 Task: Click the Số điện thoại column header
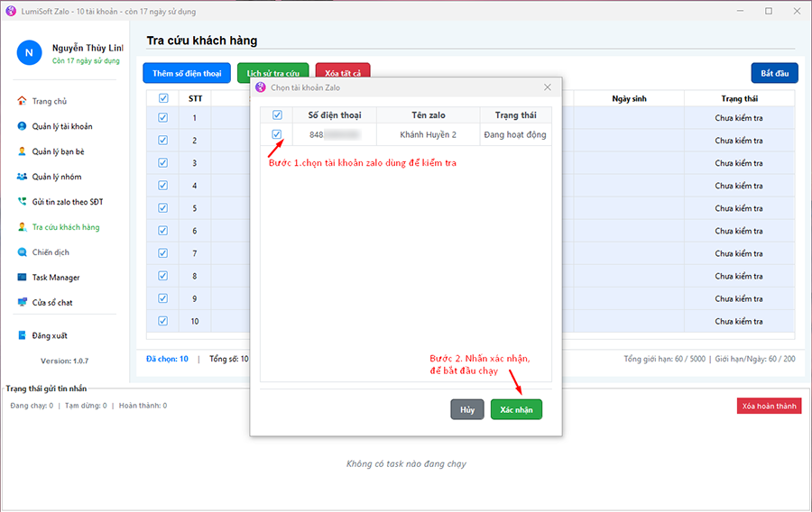pyautogui.click(x=334, y=115)
